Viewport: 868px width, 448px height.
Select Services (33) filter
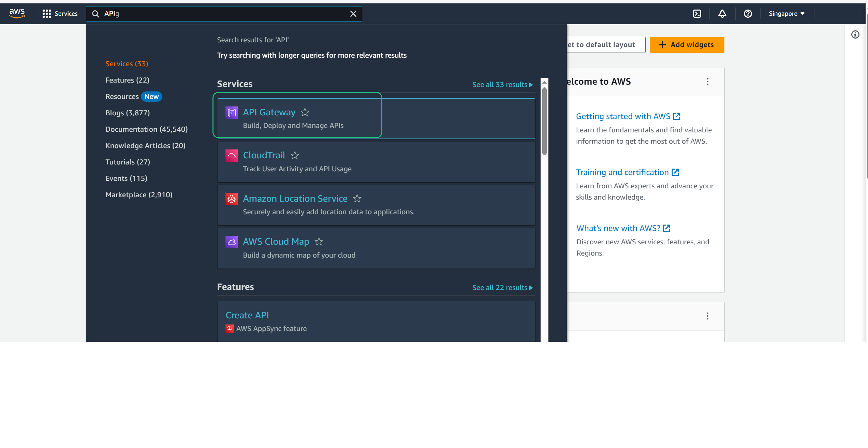(127, 64)
